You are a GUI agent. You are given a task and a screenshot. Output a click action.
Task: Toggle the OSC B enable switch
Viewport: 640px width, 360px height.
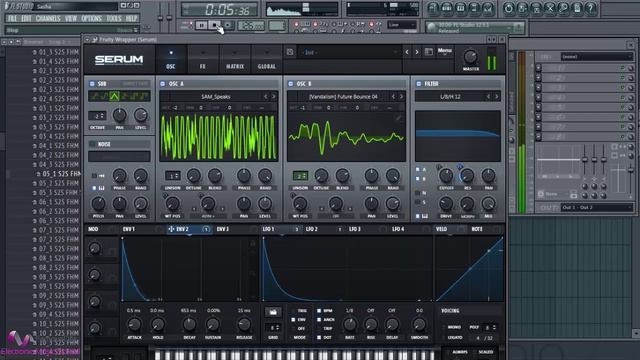pyautogui.click(x=291, y=84)
